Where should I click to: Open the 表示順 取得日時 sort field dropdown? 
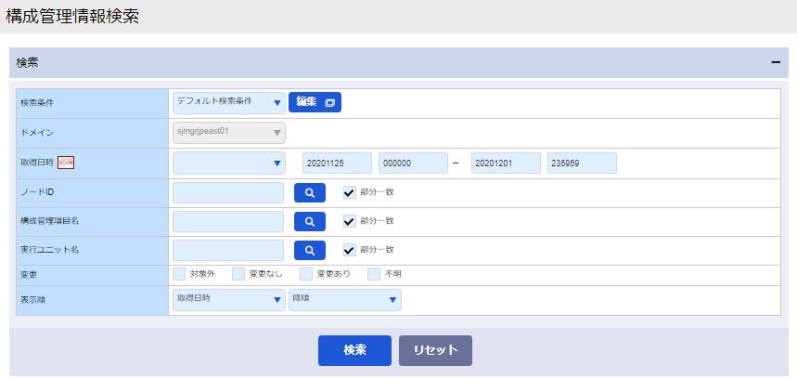pos(229,300)
